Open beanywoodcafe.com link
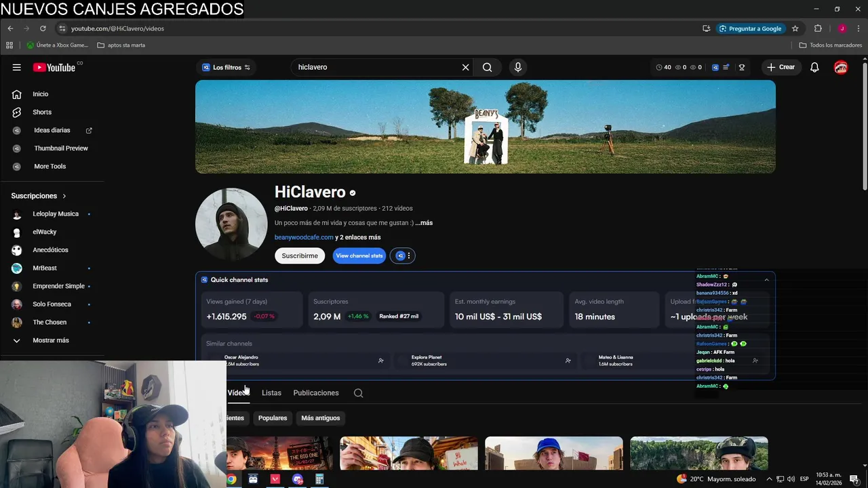 tap(304, 237)
